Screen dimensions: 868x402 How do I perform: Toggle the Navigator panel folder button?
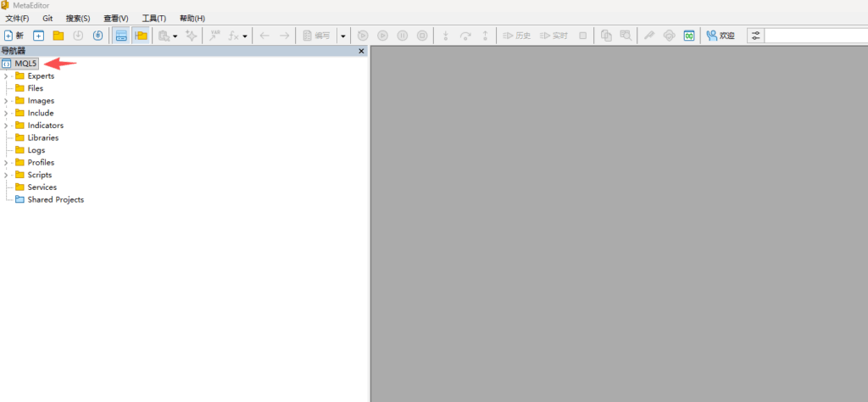tap(141, 36)
